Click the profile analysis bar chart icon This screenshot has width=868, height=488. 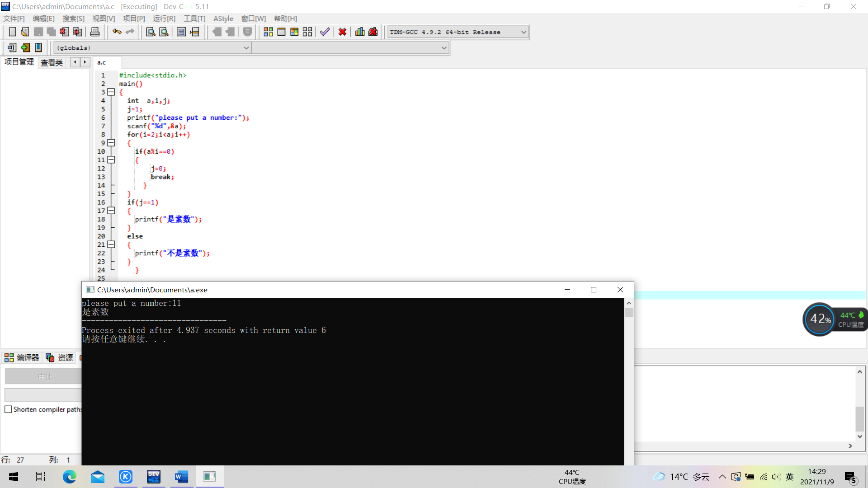pyautogui.click(x=360, y=32)
